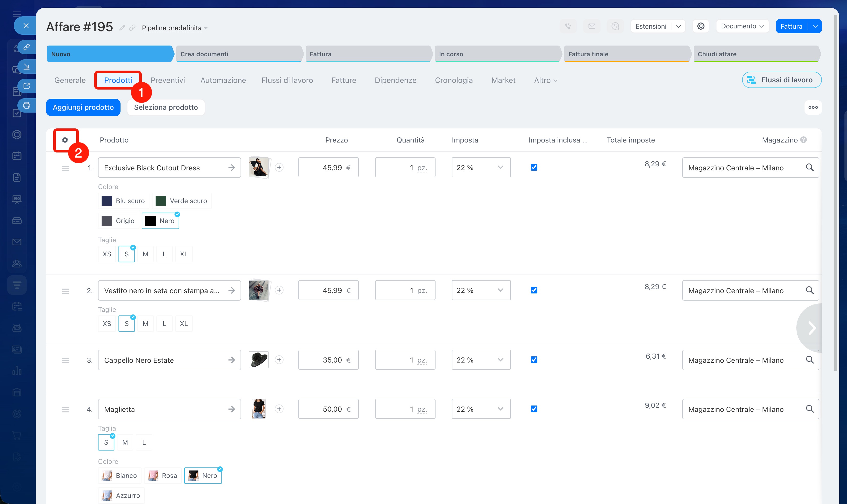
Task: Open Maglietta product details arrow
Action: [232, 409]
